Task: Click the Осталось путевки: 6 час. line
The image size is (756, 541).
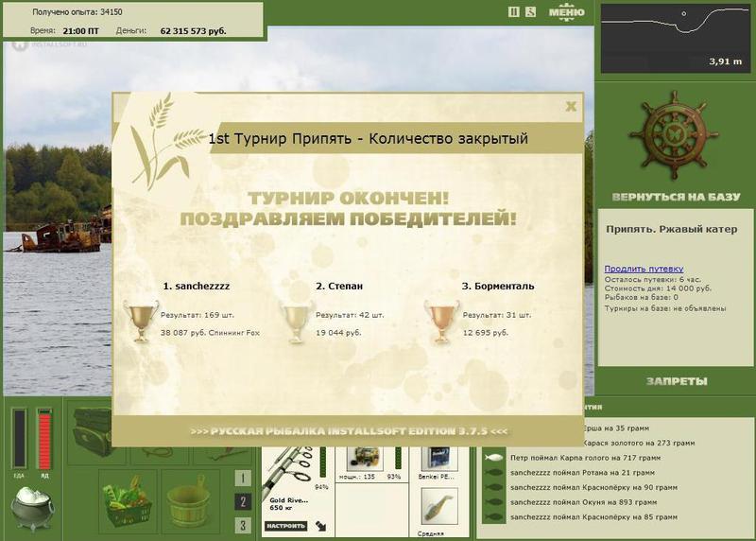Action: tap(653, 279)
